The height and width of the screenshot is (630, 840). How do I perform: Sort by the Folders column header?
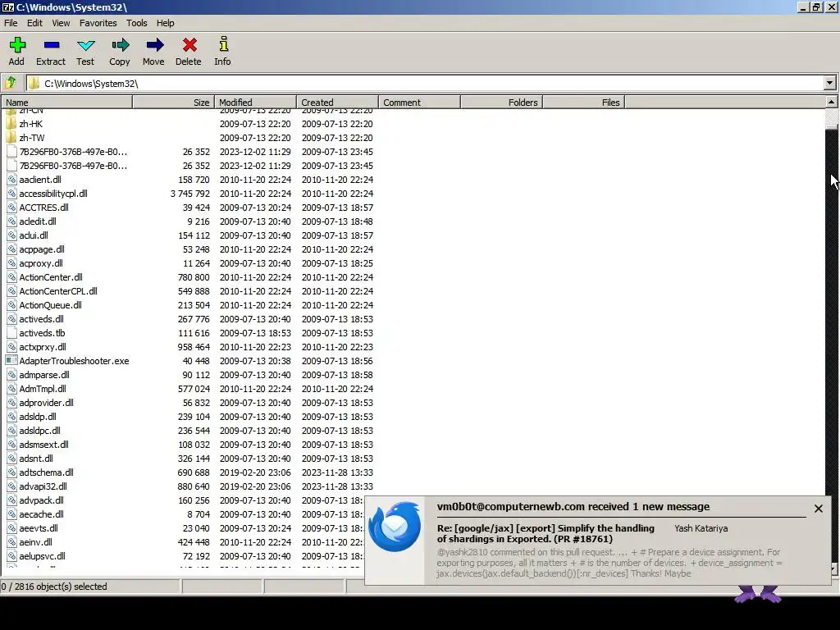tap(501, 103)
